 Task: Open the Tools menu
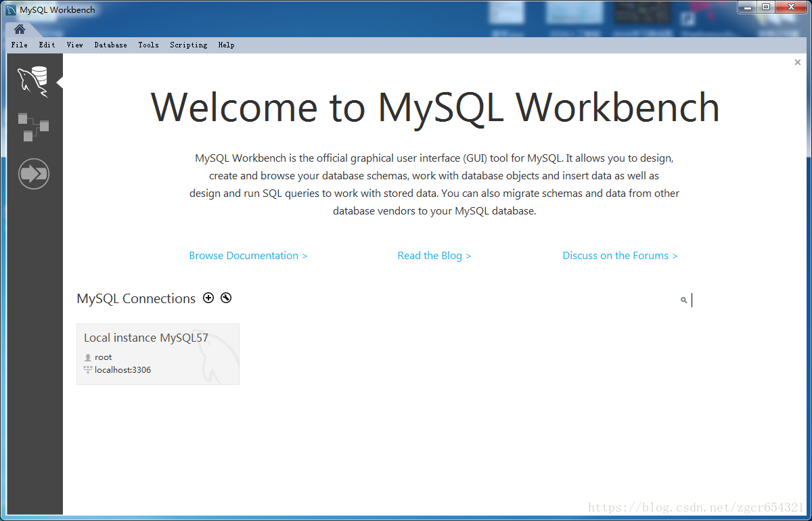point(149,45)
